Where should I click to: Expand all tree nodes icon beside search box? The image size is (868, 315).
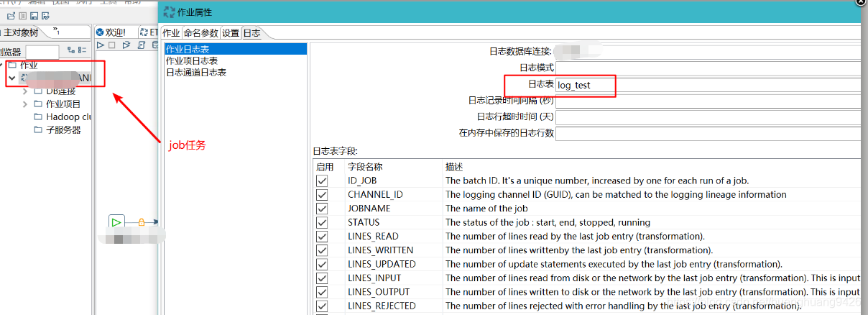71,50
